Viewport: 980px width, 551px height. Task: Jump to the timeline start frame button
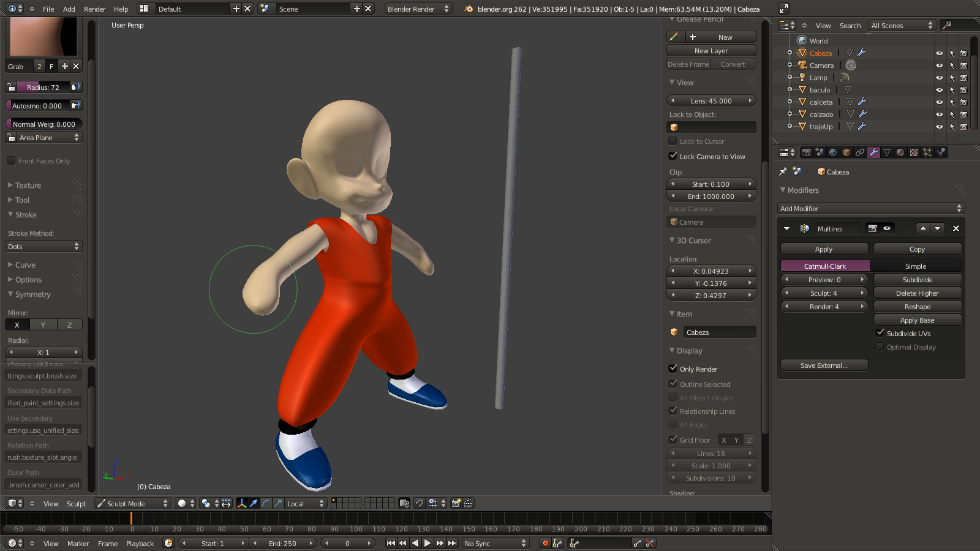pos(391,543)
